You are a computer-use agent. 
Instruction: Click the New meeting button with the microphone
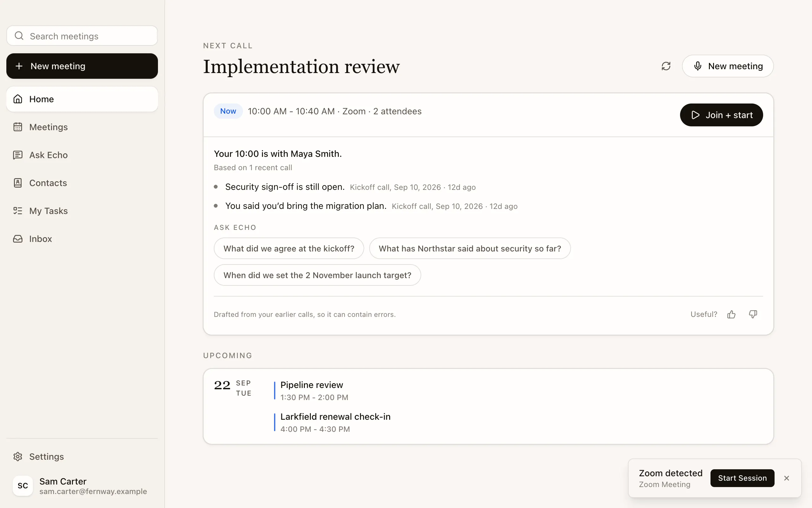coord(728,66)
